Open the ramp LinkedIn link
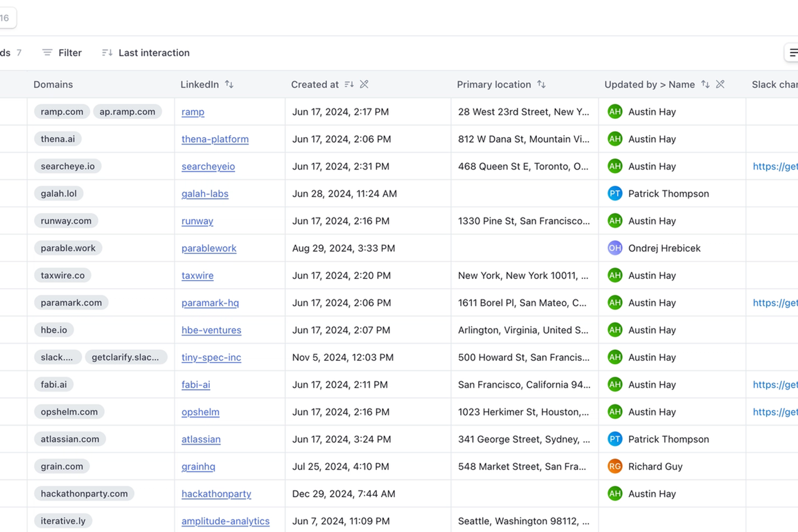This screenshot has width=798, height=532. coord(193,112)
